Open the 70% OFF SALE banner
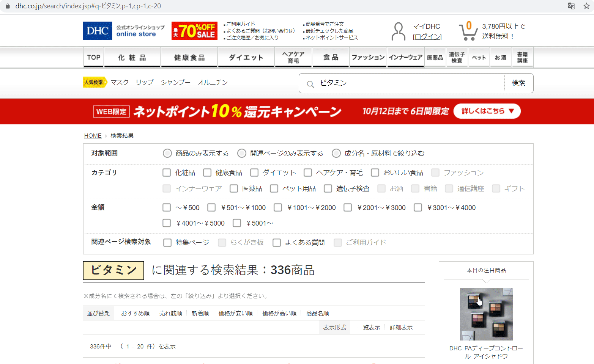 click(x=194, y=31)
